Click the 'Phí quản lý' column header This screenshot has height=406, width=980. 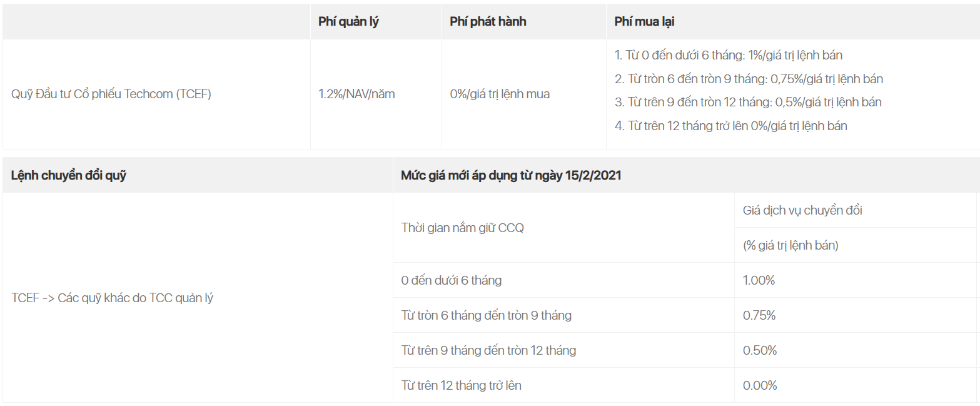tap(348, 21)
